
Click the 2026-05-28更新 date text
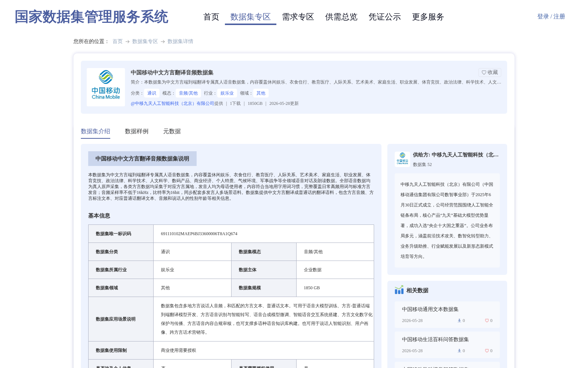click(284, 103)
